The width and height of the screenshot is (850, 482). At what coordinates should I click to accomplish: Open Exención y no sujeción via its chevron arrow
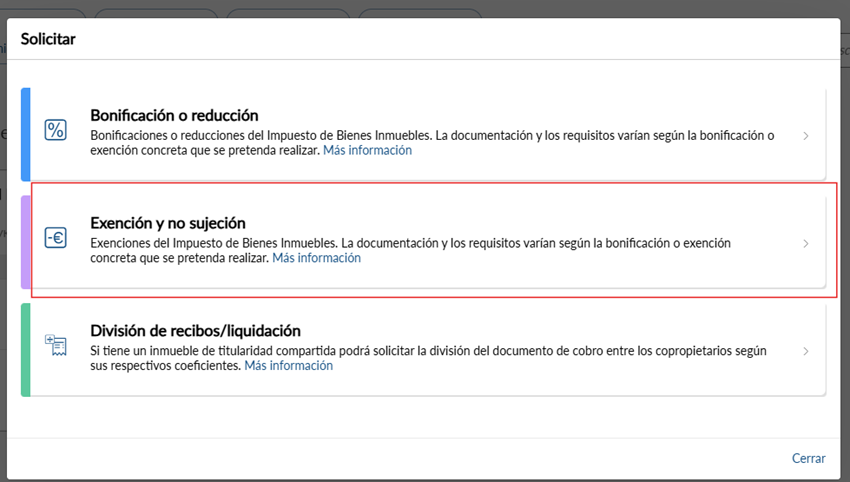click(x=806, y=243)
